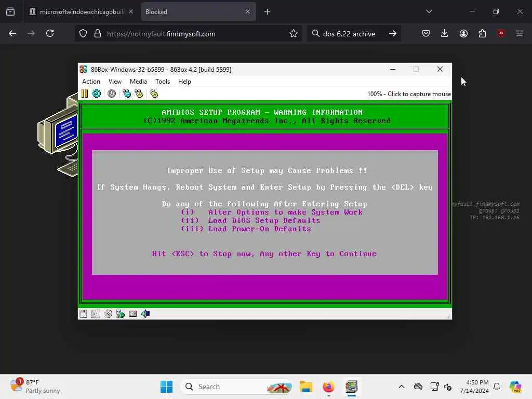Send Ctrl+Alt+Del using toolbar icon
The height and width of the screenshot is (399, 532).
(127, 94)
